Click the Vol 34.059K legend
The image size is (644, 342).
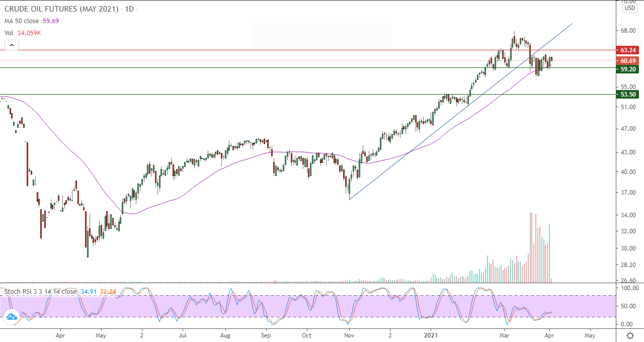coord(23,33)
